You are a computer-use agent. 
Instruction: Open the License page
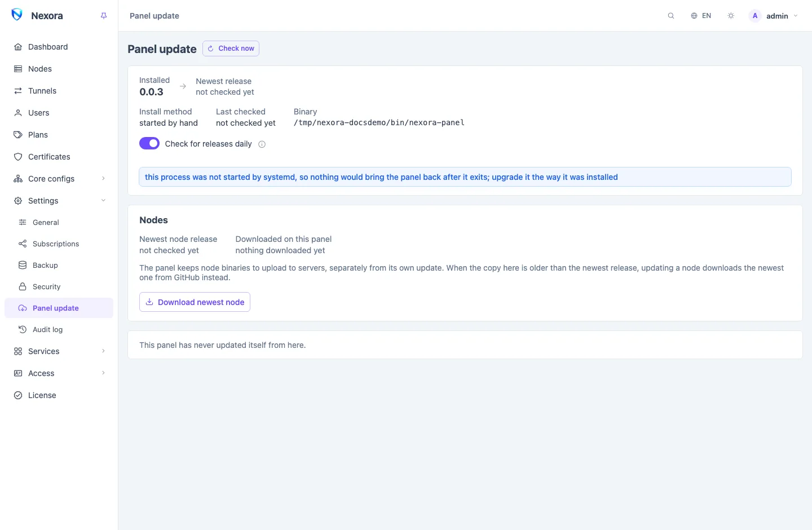59,395
